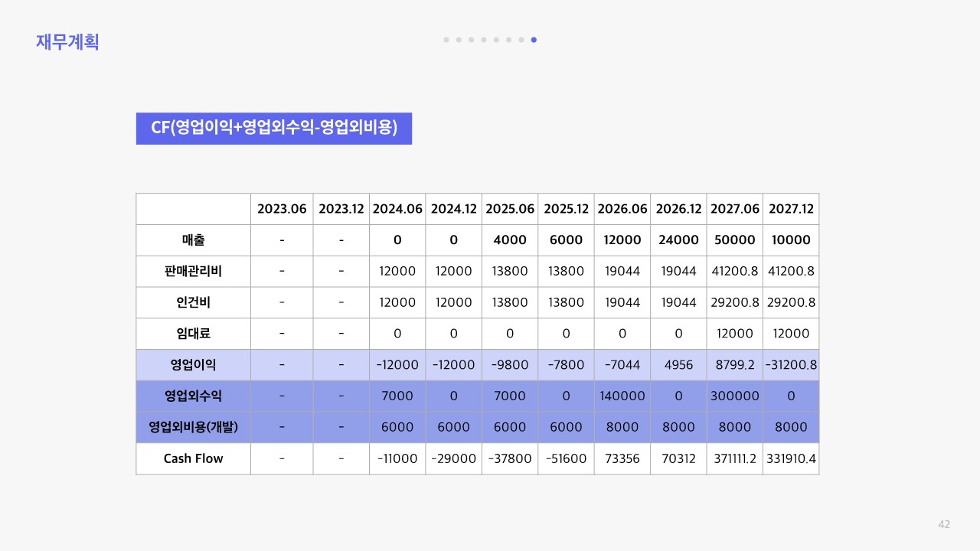The width and height of the screenshot is (980, 551).
Task: Select the 2027.12 column header
Action: 791,209
